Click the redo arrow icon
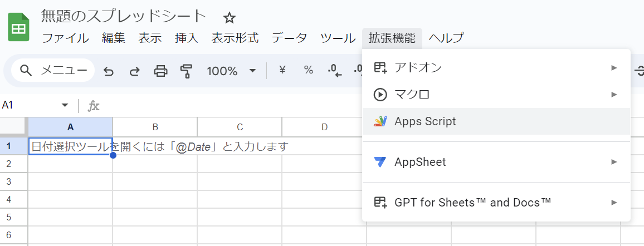This screenshot has height=246, width=644. coord(134,71)
